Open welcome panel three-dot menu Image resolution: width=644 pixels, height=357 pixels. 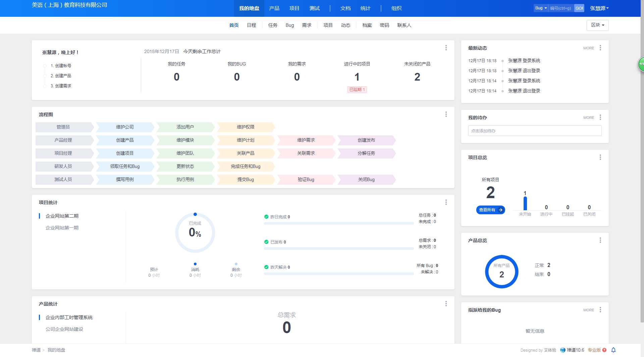[446, 48]
